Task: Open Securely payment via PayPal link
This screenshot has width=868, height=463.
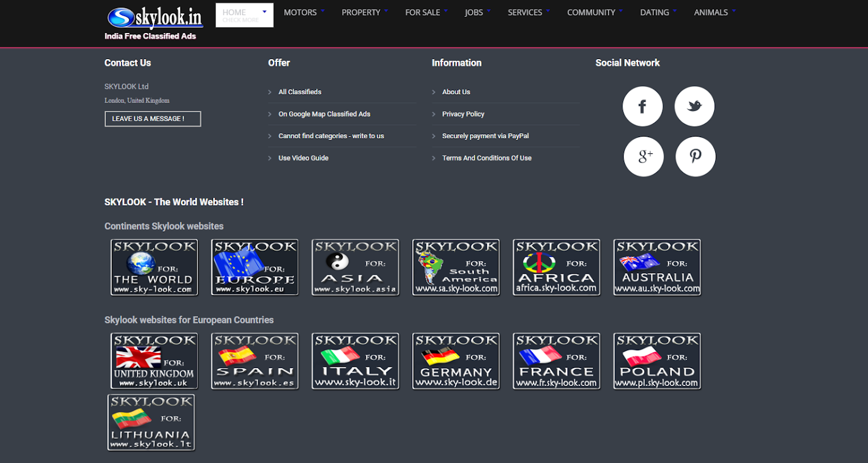Action: coord(485,136)
